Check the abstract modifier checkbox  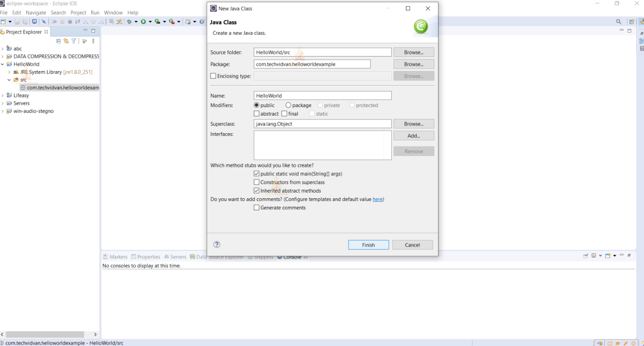(256, 113)
